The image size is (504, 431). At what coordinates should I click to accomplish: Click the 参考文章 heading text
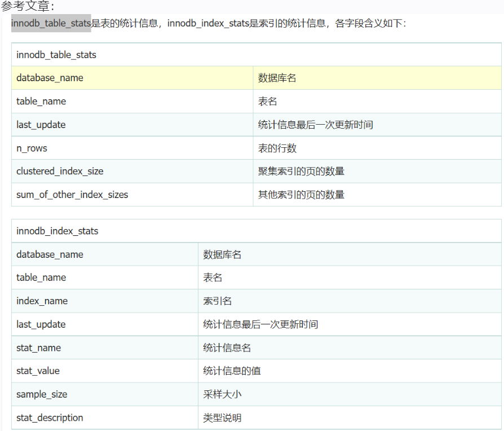click(x=28, y=7)
